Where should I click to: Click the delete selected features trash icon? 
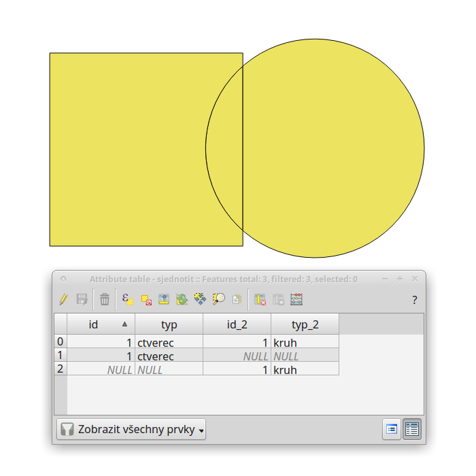tap(105, 299)
